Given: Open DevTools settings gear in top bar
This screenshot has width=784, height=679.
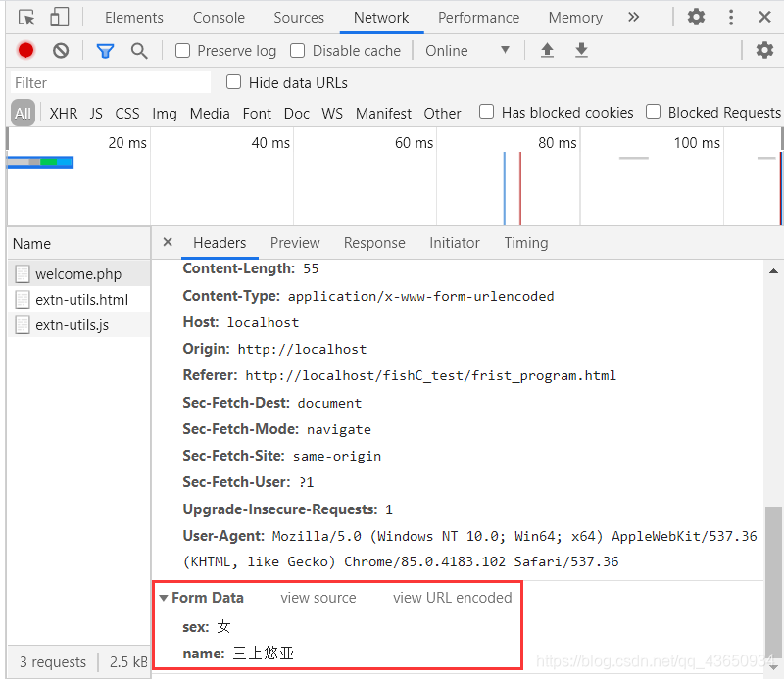Looking at the screenshot, I should click(x=696, y=17).
